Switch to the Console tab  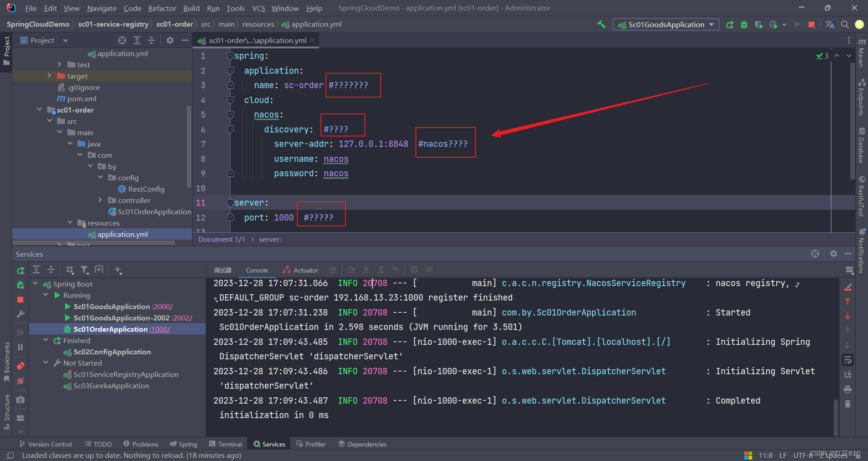click(257, 270)
